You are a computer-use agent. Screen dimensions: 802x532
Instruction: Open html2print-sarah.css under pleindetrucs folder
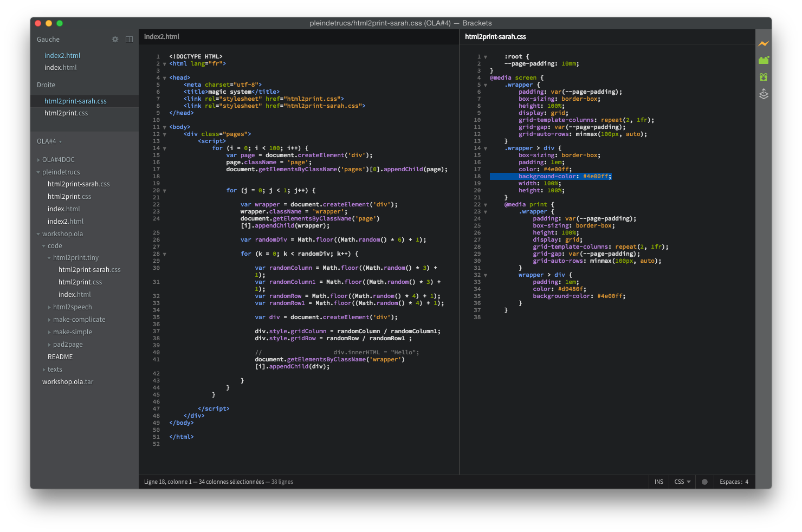click(79, 184)
